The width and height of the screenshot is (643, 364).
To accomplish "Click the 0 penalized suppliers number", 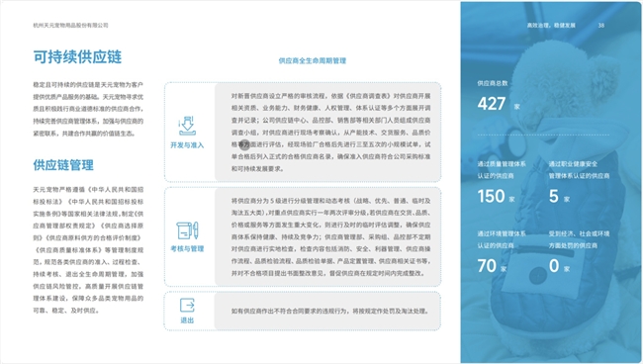I will click(x=554, y=266).
